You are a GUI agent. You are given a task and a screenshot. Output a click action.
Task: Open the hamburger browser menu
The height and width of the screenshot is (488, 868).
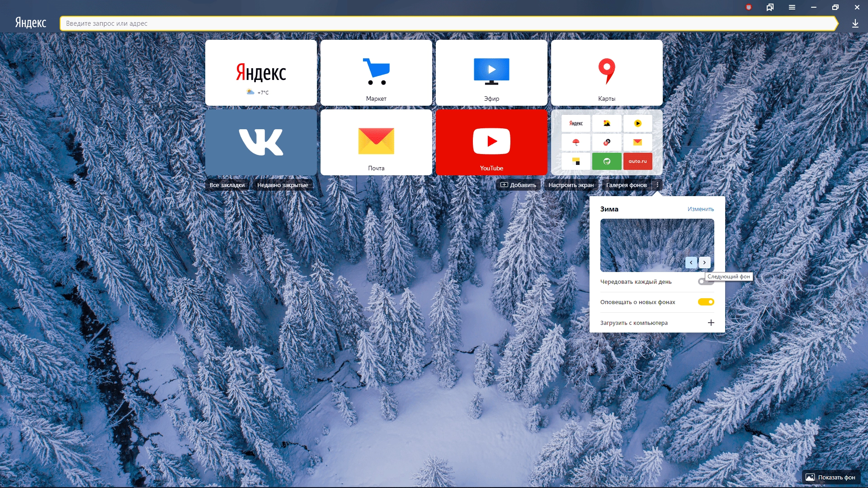(x=792, y=7)
